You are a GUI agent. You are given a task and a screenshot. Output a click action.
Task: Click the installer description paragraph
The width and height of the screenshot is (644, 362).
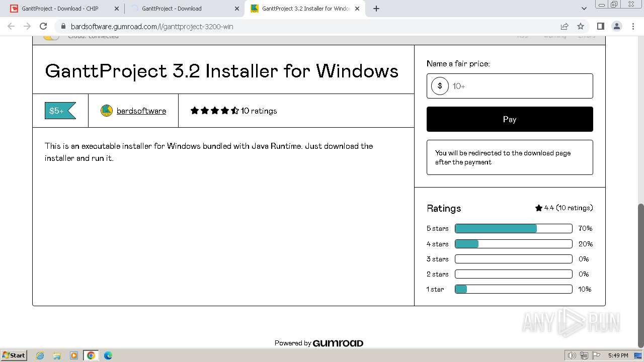[x=209, y=152]
